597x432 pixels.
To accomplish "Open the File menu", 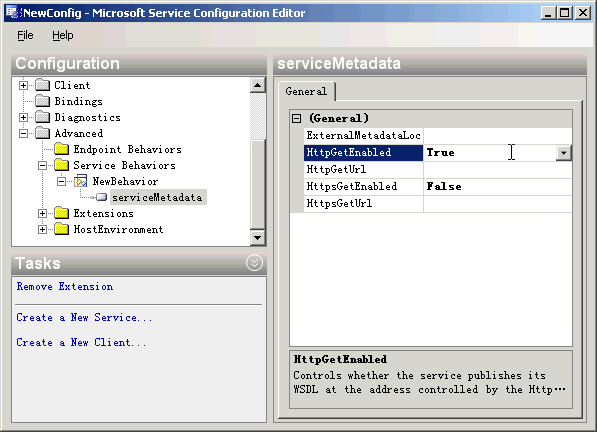I will (25, 35).
